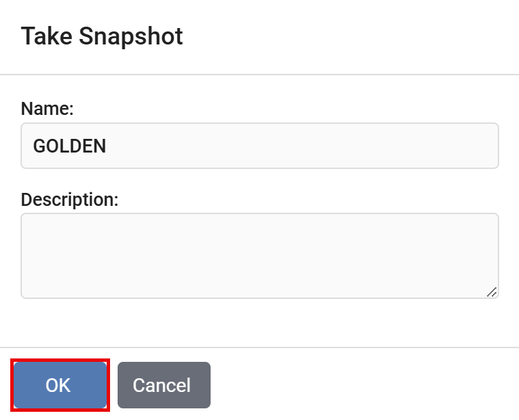Image resolution: width=519 pixels, height=420 pixels.
Task: Select the snapshot name textbox
Action: [x=260, y=146]
